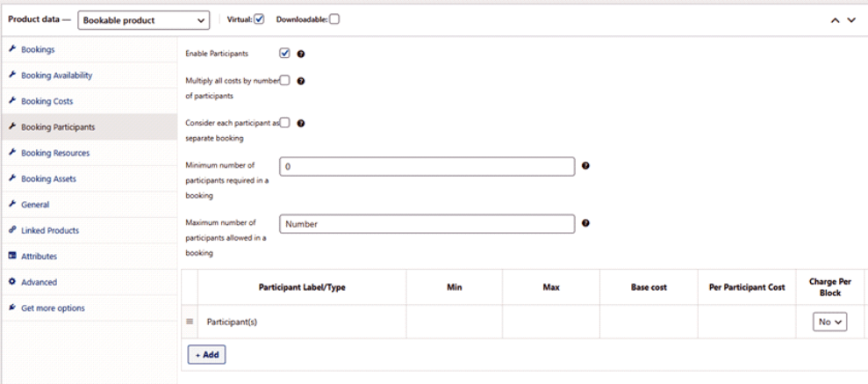
Task: Enable Multiply all costs by participants checkbox
Action: tap(284, 81)
